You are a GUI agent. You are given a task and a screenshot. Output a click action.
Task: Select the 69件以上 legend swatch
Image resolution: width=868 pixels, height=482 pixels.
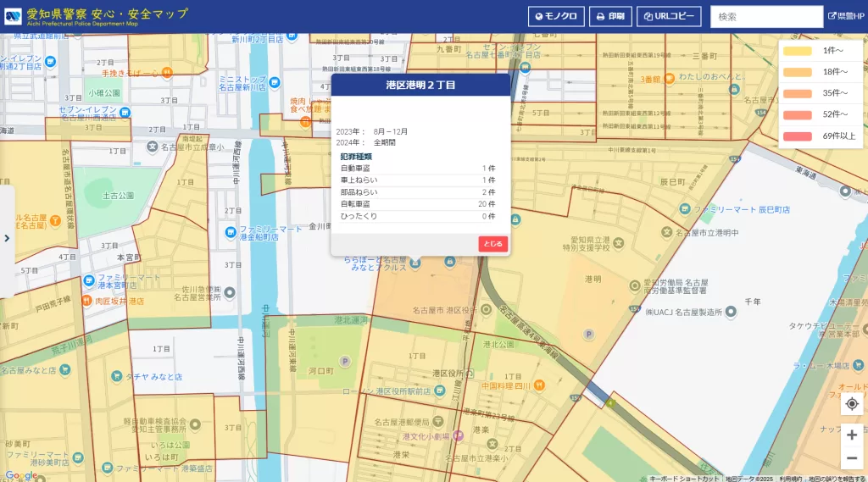click(x=797, y=136)
